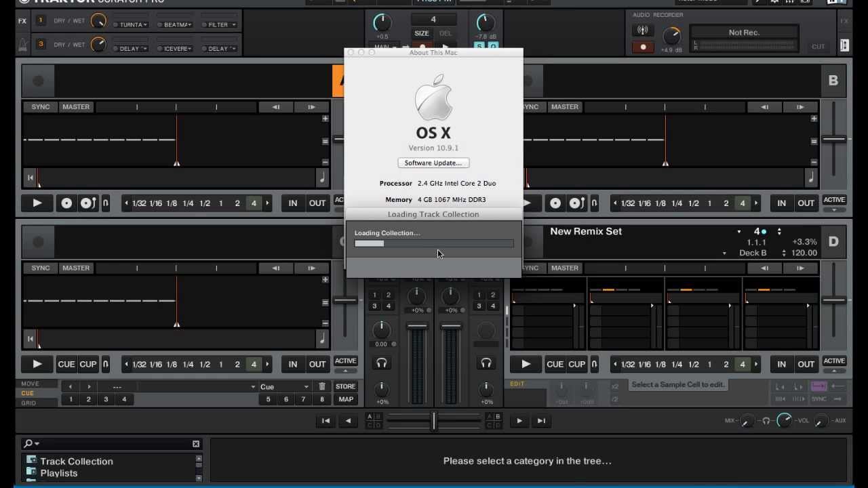Click Software Update in About This Mac
868x488 pixels.
433,163
